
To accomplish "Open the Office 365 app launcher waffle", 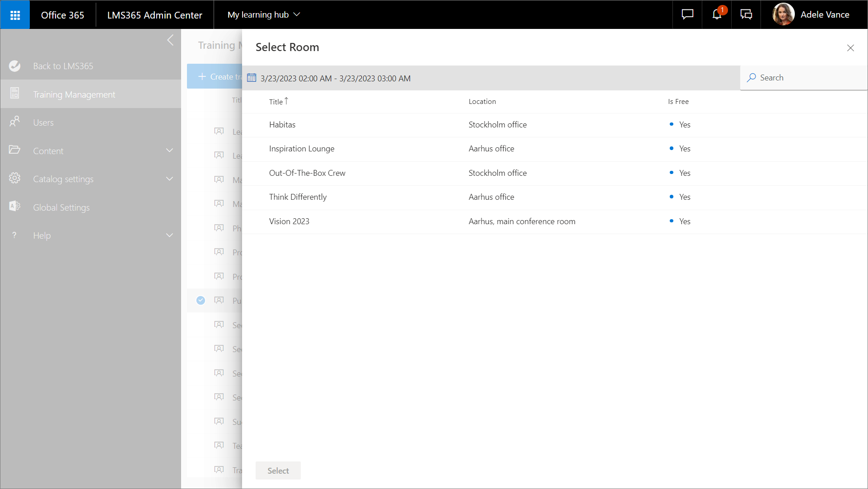I will coord(15,15).
